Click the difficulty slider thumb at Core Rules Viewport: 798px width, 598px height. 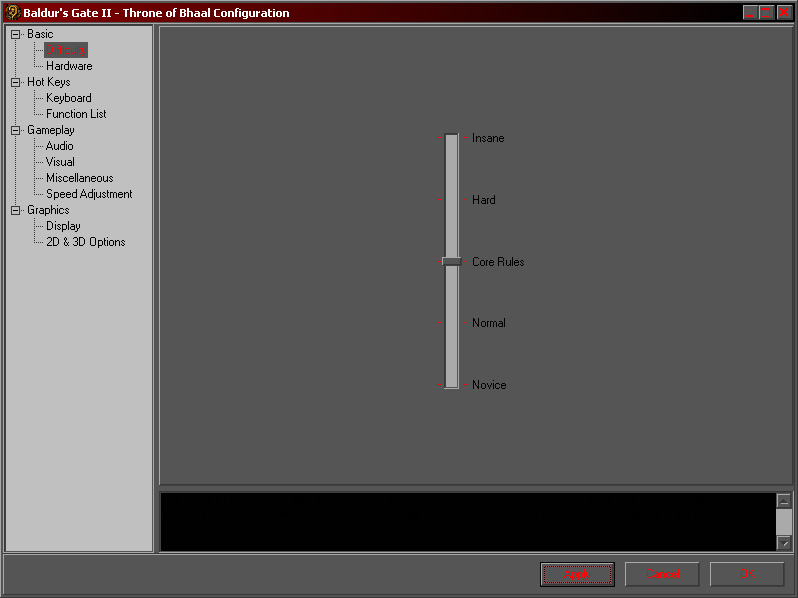(x=451, y=262)
